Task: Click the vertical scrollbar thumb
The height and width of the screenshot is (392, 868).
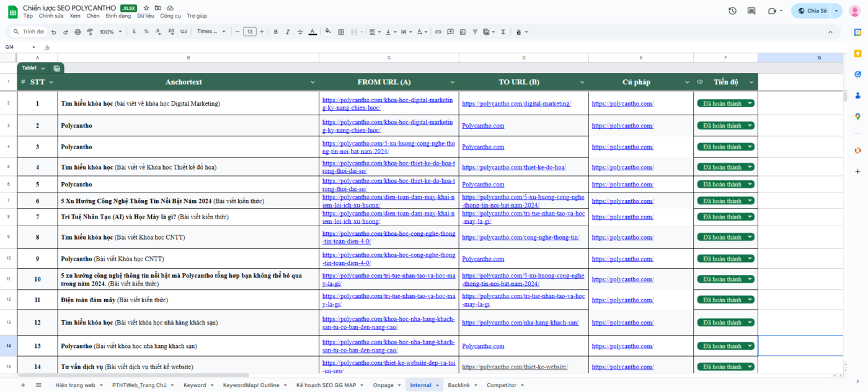Action: tap(845, 97)
